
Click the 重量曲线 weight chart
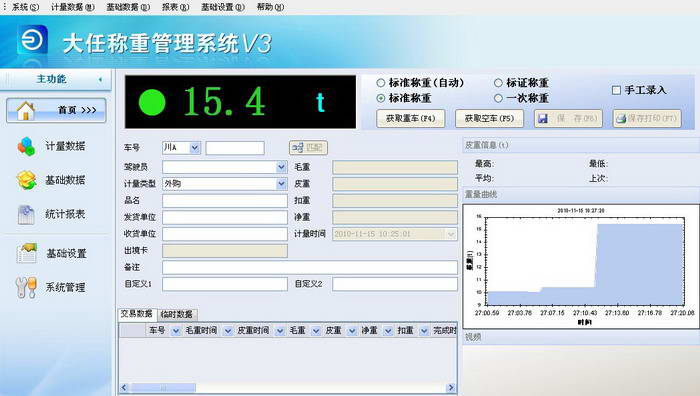click(580, 267)
